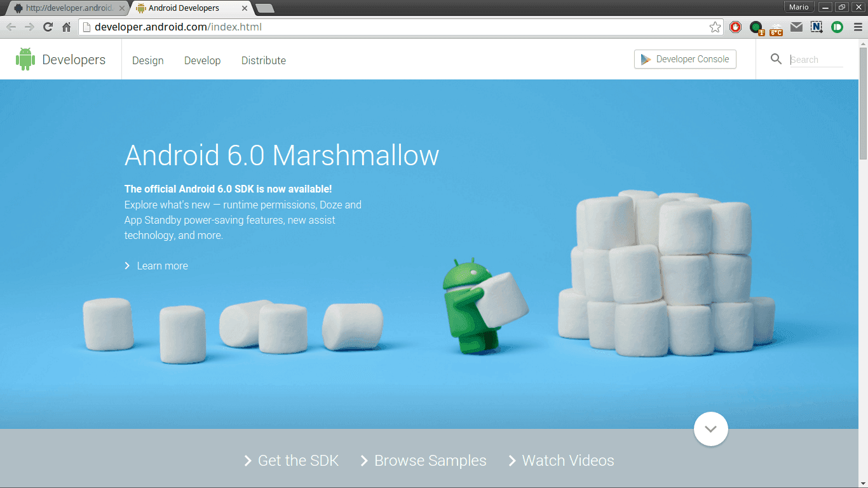Image resolution: width=868 pixels, height=488 pixels.
Task: Click the chevron beside Learn more
Action: coord(127,266)
